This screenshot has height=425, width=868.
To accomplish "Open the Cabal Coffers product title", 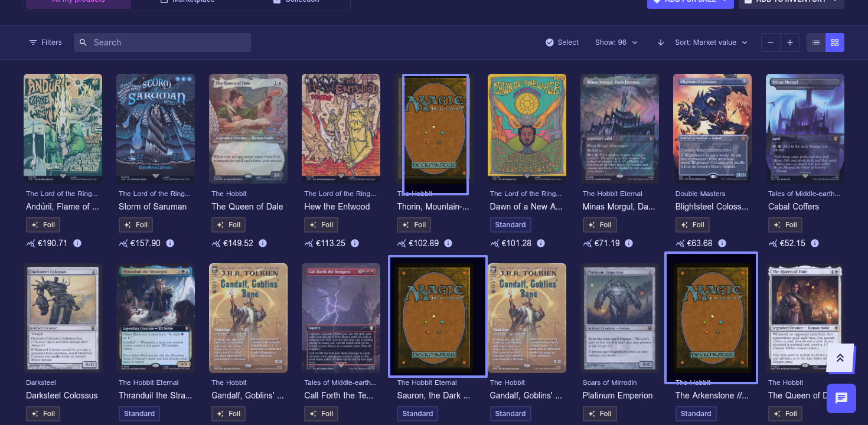I will [x=793, y=207].
